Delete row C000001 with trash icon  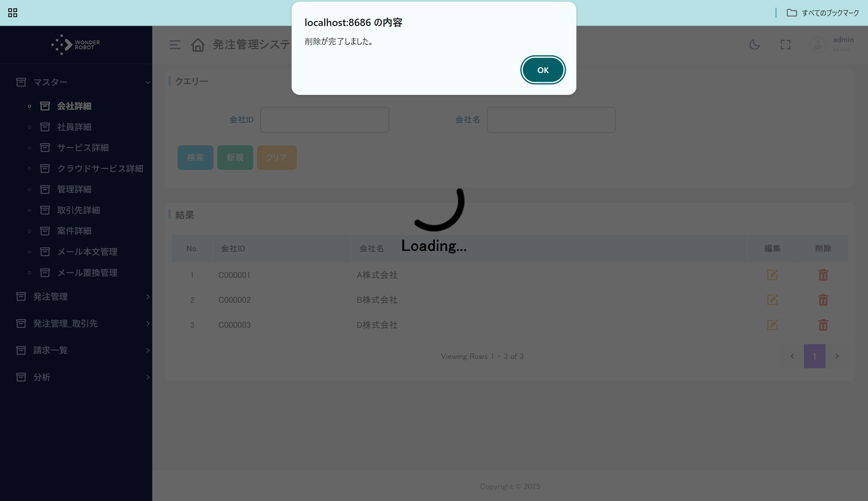point(823,275)
